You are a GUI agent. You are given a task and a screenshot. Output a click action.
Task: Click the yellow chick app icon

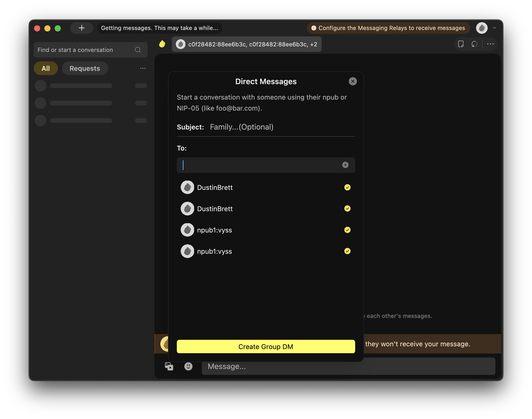(x=162, y=44)
